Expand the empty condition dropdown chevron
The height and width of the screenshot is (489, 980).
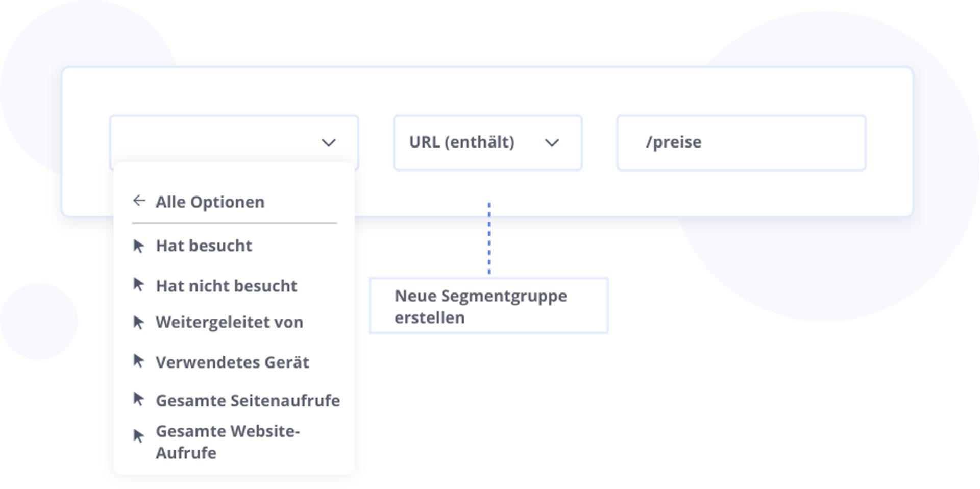click(329, 143)
